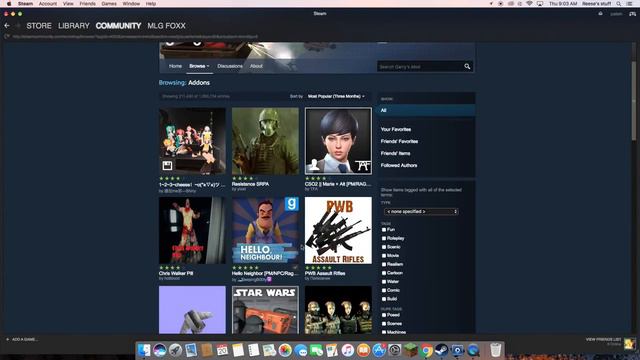
Task: Open the Account menu
Action: click(48, 4)
